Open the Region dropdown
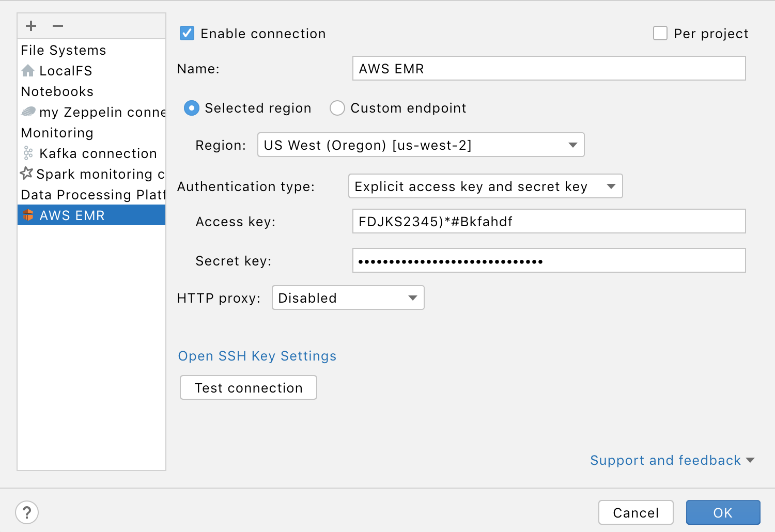775x532 pixels. (421, 145)
